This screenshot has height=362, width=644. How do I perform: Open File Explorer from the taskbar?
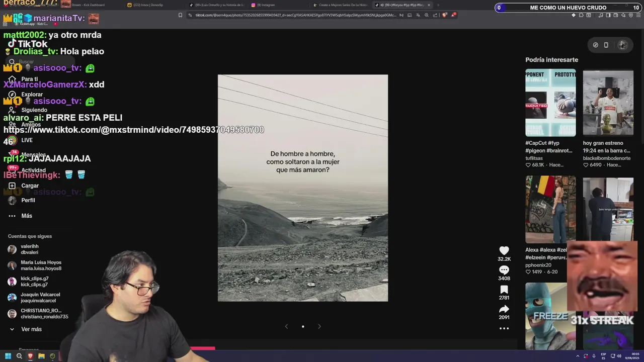(x=41, y=356)
